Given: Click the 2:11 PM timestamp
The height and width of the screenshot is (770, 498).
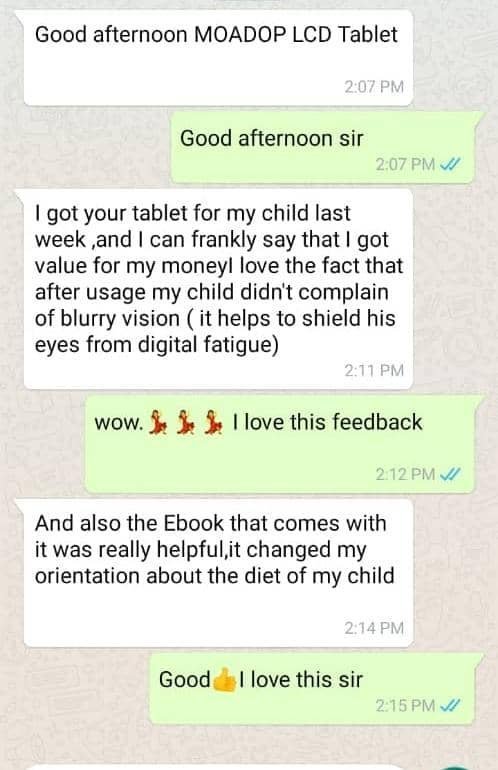Looking at the screenshot, I should click(374, 370).
